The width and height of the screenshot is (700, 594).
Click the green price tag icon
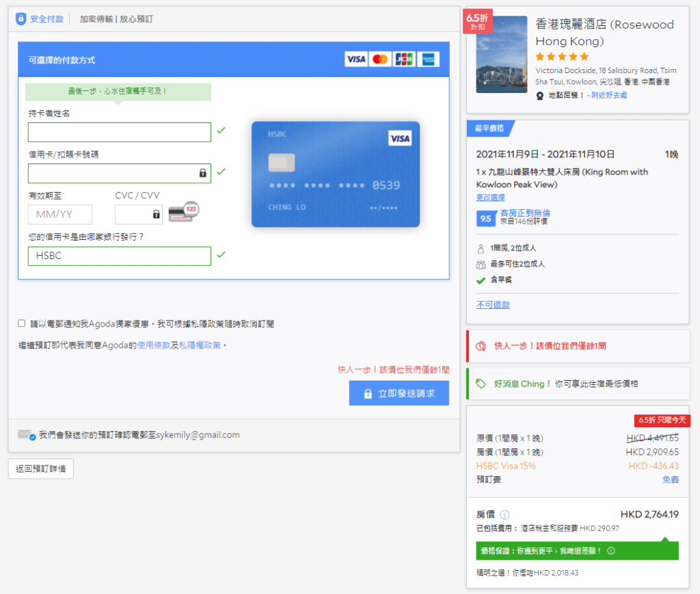pyautogui.click(x=481, y=383)
